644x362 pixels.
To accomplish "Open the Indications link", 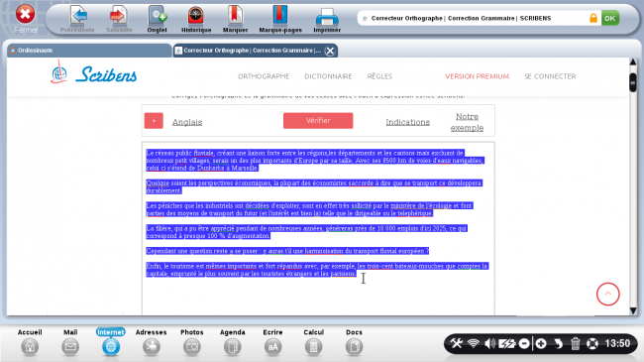I will 408,122.
